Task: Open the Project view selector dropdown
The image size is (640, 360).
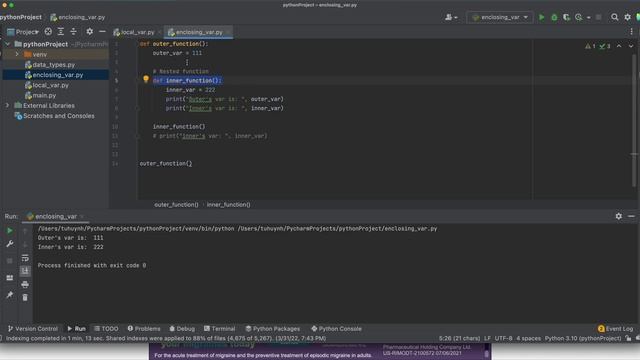Action: pyautogui.click(x=23, y=32)
